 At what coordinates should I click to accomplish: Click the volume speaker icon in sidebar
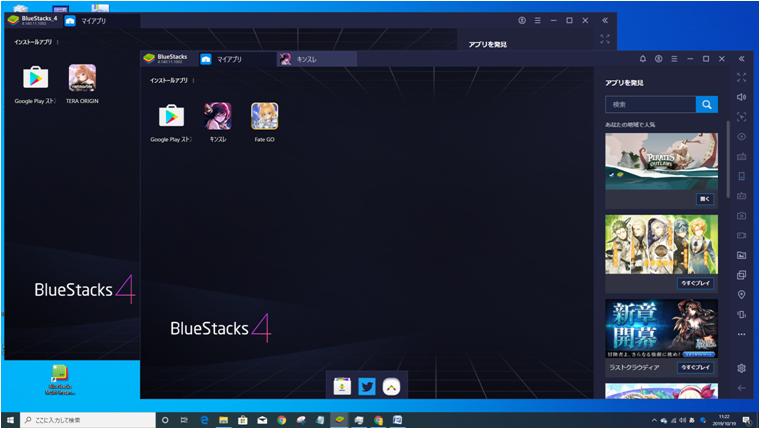coord(742,97)
